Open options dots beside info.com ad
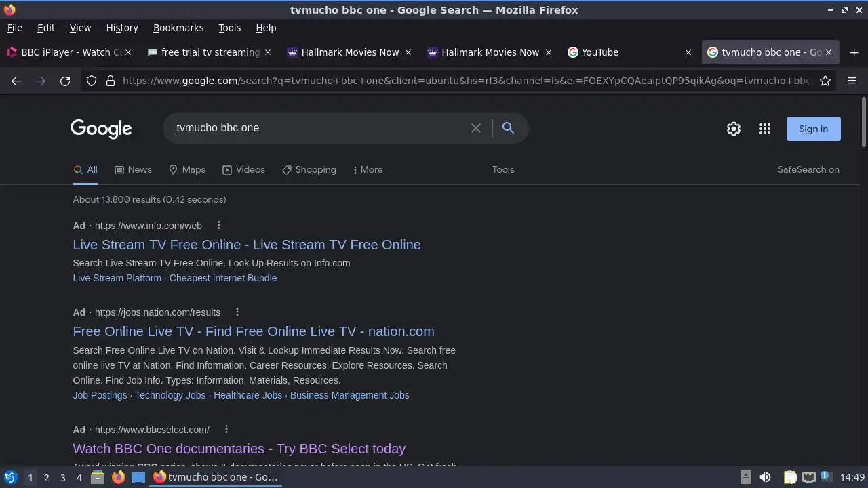The image size is (868, 488). (218, 225)
